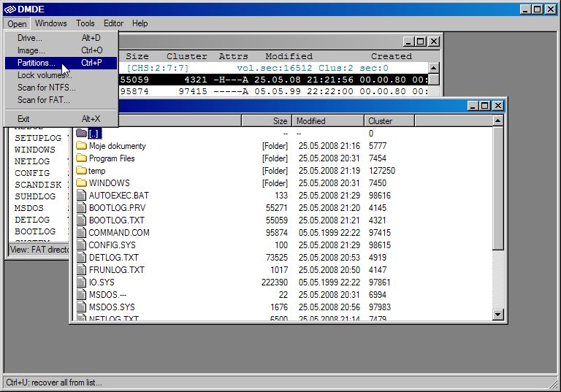Click the file list scroll-up arrow
This screenshot has width=561, height=392.
point(497,121)
